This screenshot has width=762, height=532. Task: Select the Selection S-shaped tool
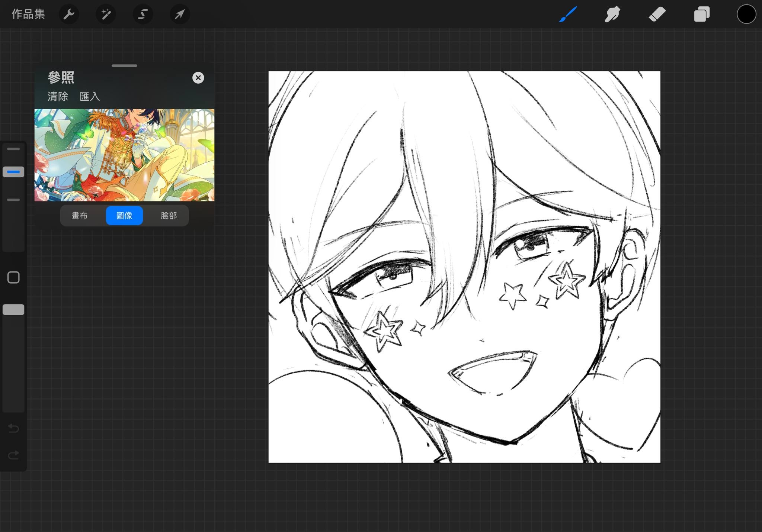pos(143,14)
